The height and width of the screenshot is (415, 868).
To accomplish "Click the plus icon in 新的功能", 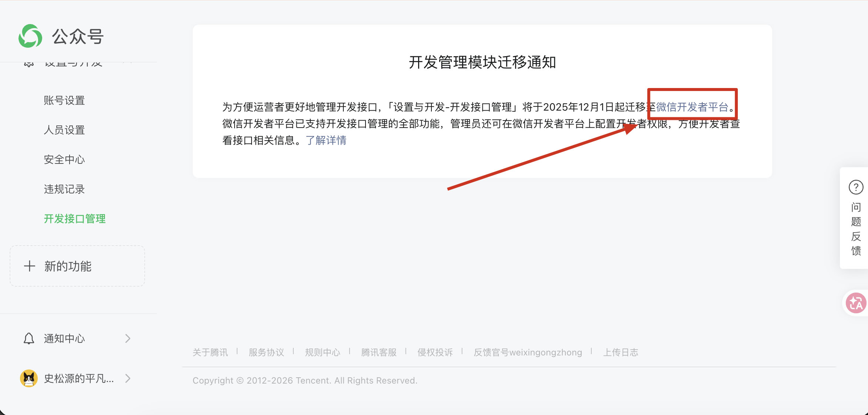I will (x=30, y=266).
